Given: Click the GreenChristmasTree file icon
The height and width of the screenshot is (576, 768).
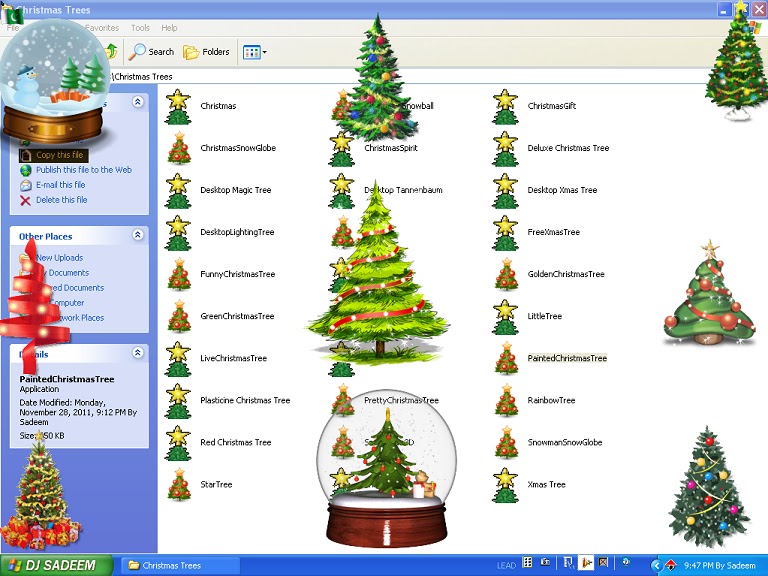Looking at the screenshot, I should [179, 316].
